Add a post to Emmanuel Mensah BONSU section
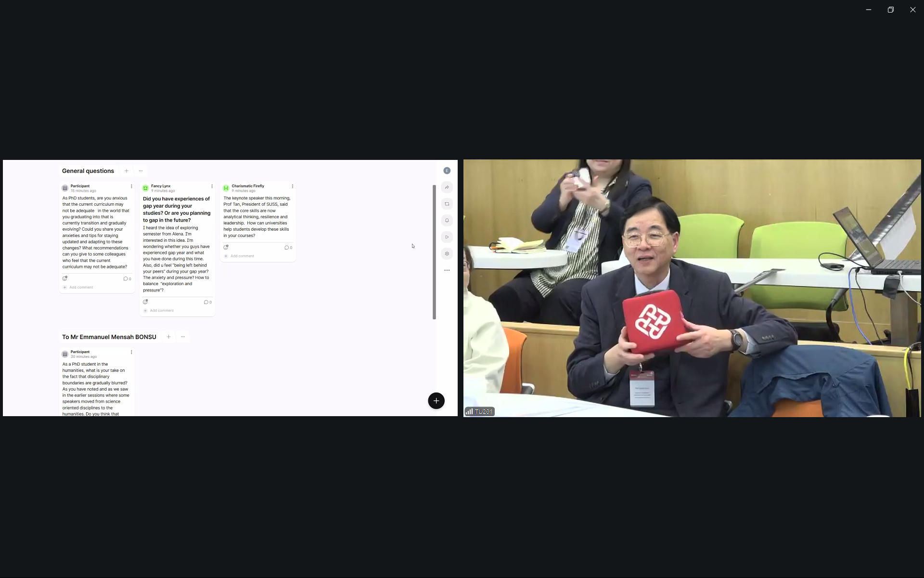The width and height of the screenshot is (924, 578). coord(168,337)
